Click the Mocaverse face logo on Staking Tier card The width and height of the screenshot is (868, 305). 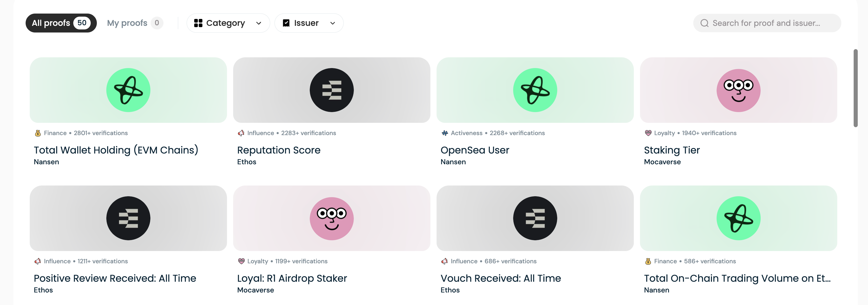[738, 90]
